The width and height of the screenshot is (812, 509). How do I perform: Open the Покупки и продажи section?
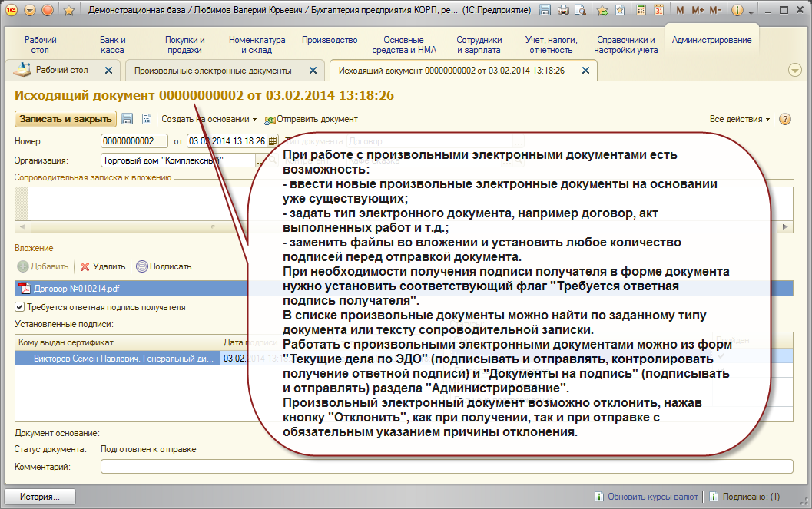coord(185,45)
